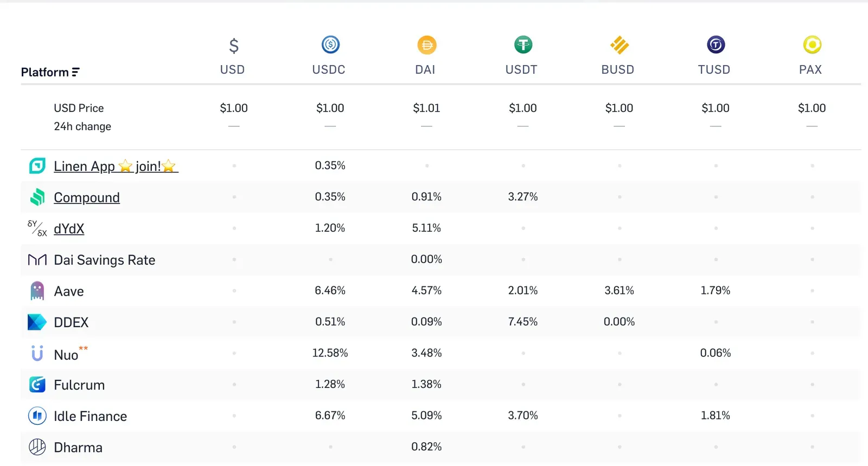
Task: Open the Compound platform link
Action: pyautogui.click(x=87, y=197)
